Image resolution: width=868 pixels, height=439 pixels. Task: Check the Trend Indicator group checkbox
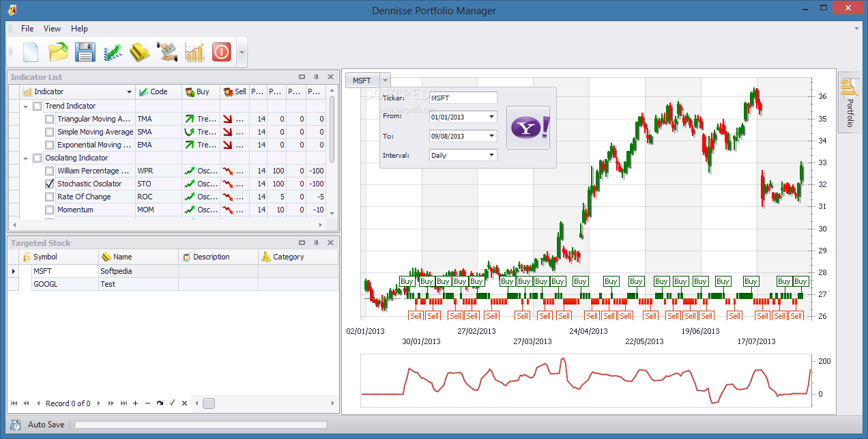[38, 106]
